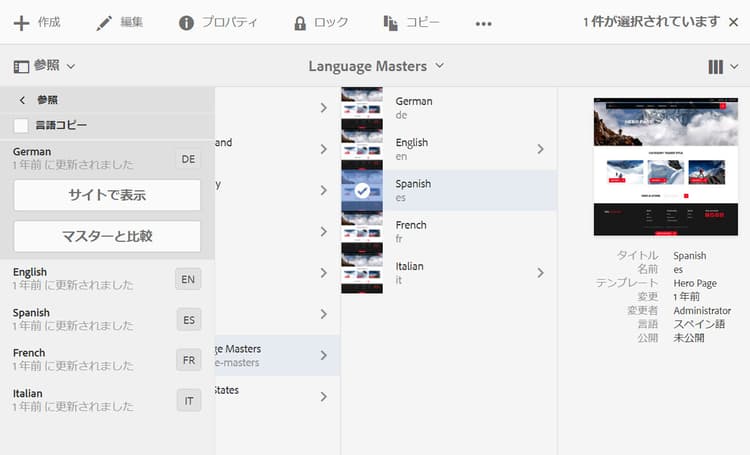Click the 編集 pencil icon
The height and width of the screenshot is (455, 750).
click(x=104, y=22)
